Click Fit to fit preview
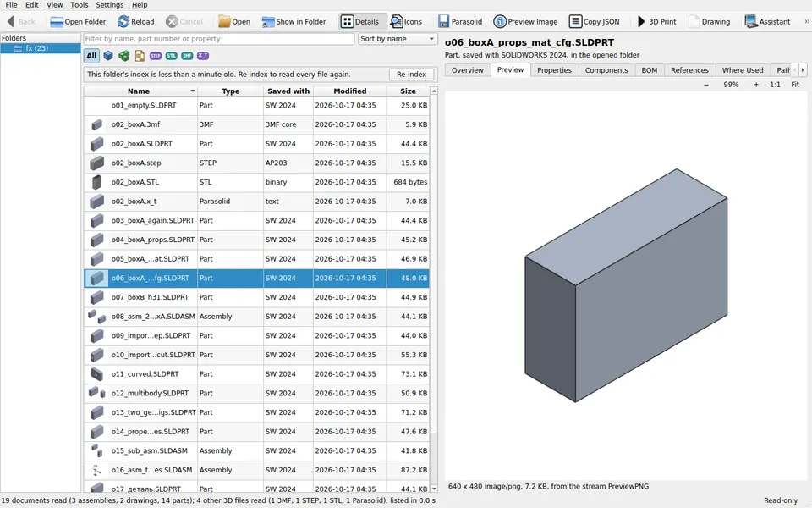Viewport: 812px width, 508px height. pos(795,85)
